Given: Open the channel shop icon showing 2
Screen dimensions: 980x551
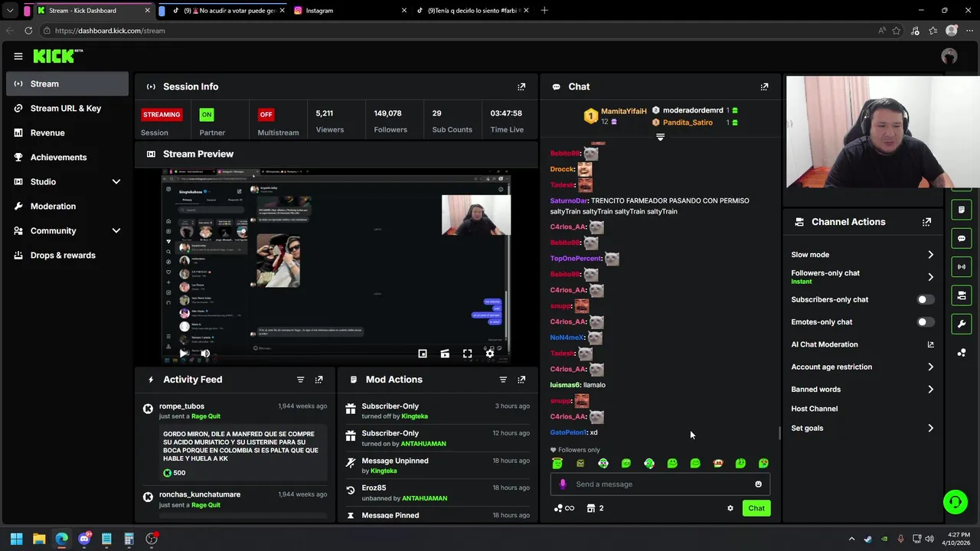Looking at the screenshot, I should (595, 508).
